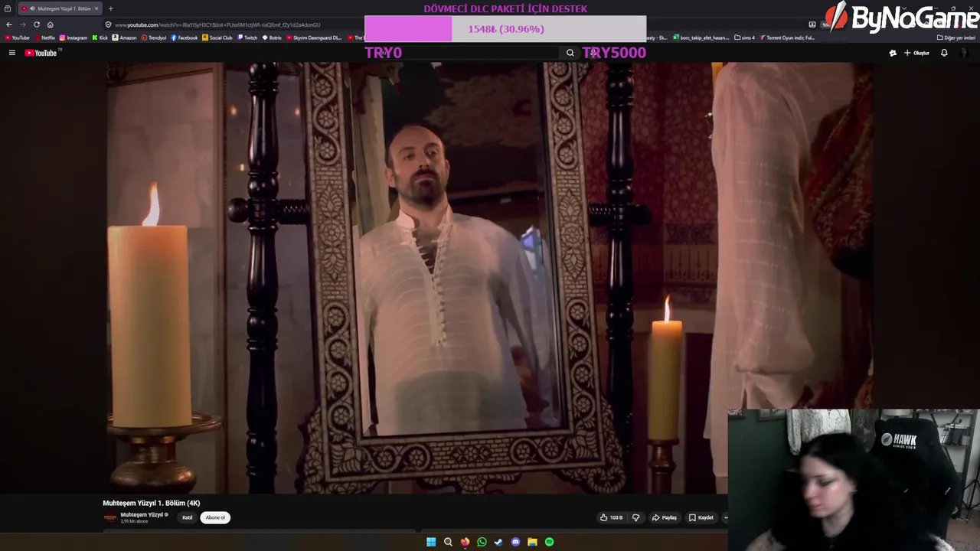980x551 pixels.
Task: Click the video title Muhteşem Yüzyıl 1. Bölüm (4K)
Action: tap(152, 503)
